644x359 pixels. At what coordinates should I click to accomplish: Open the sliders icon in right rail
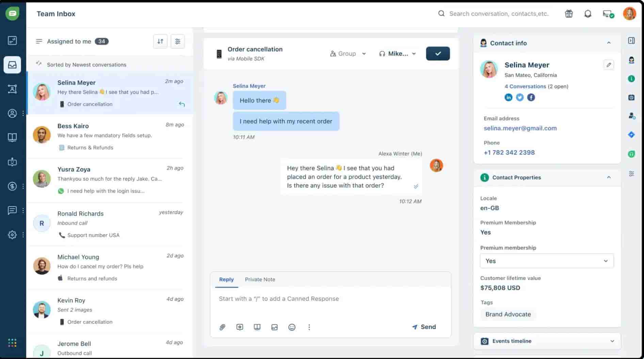pyautogui.click(x=631, y=174)
